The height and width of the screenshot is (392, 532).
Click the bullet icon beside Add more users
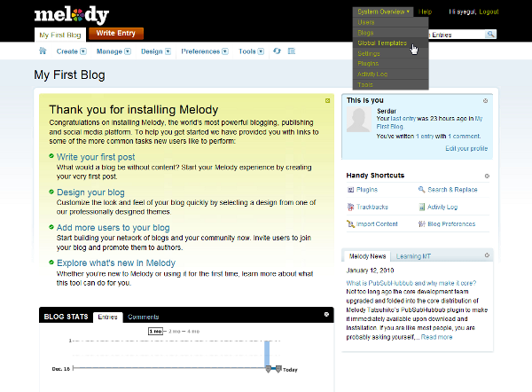pos(51,227)
